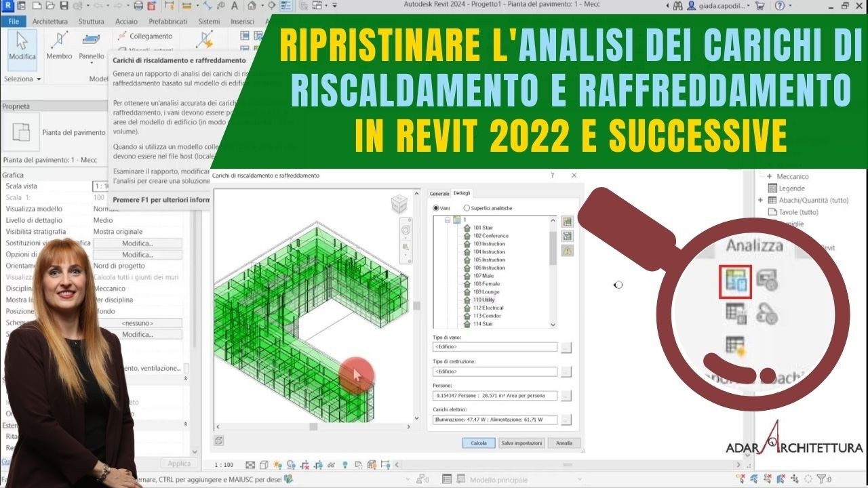The height and width of the screenshot is (488, 868).
Task: Open the File menu tab
Action: coord(14,21)
